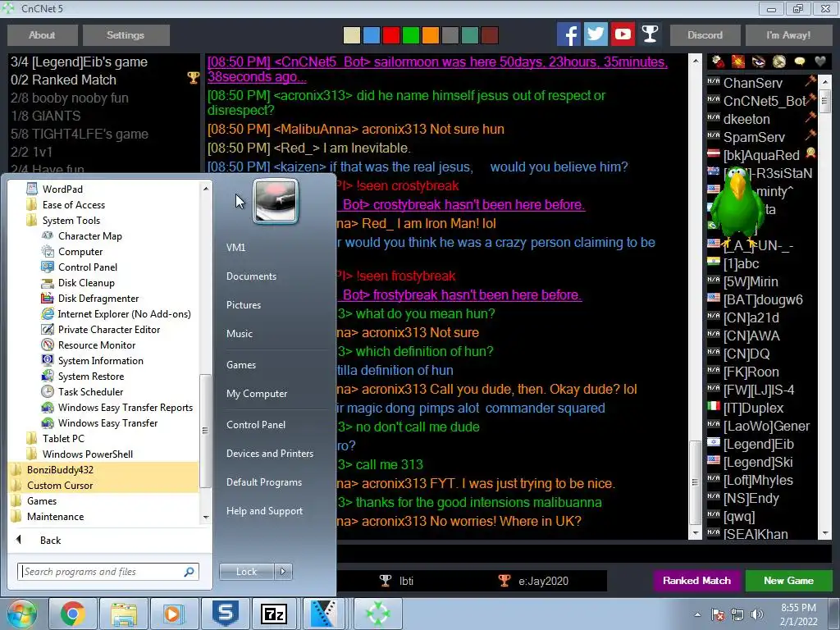Image resolution: width=840 pixels, height=630 pixels.
Task: Click the About button in CnCNet
Action: pyautogui.click(x=43, y=35)
